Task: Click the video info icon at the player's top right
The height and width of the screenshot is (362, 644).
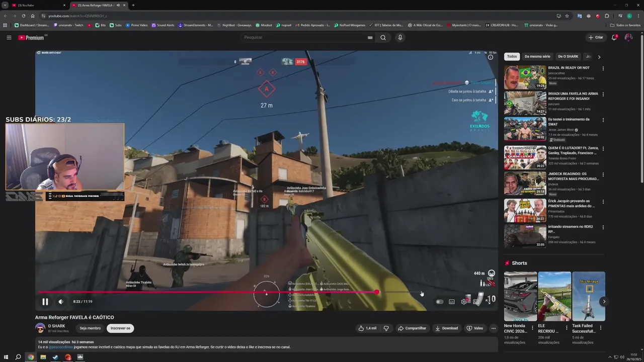Action: 491,57
